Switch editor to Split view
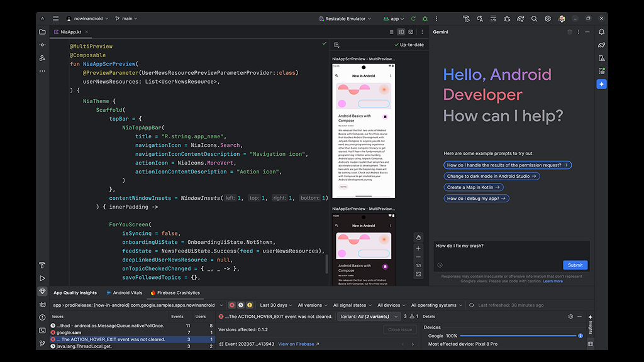The width and height of the screenshot is (644, 362). tap(401, 31)
